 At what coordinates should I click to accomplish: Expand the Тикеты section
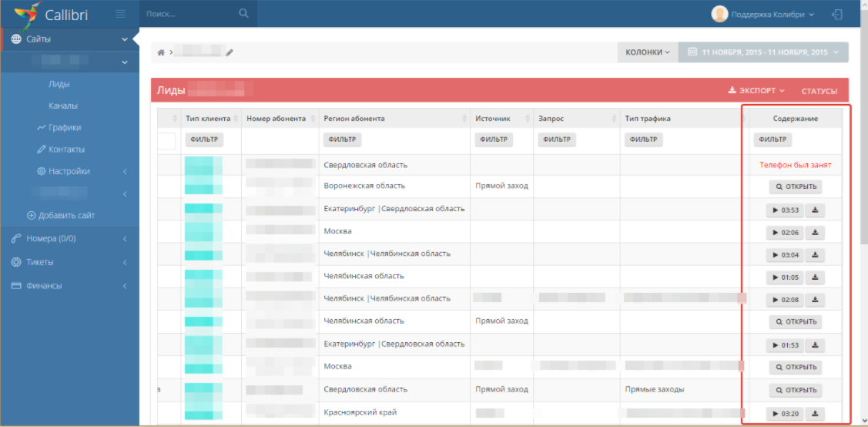70,262
